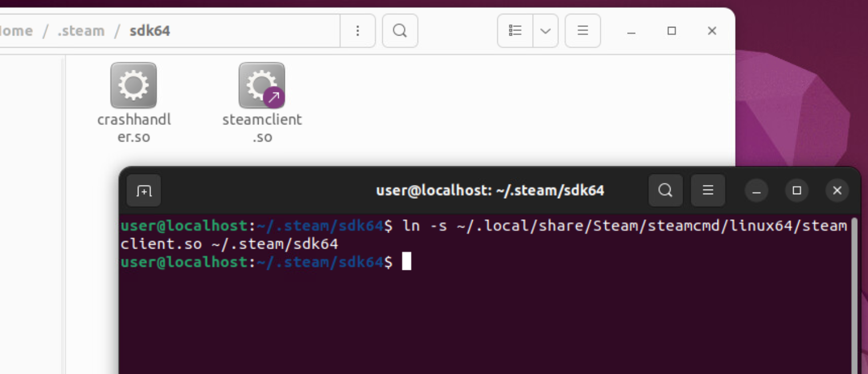
Task: Open a new terminal tab
Action: pyautogui.click(x=144, y=191)
